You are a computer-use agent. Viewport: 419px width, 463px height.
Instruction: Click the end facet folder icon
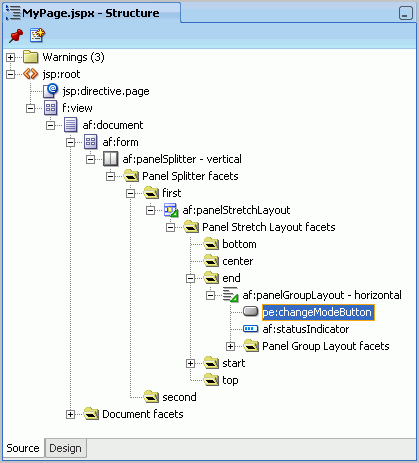coord(211,278)
